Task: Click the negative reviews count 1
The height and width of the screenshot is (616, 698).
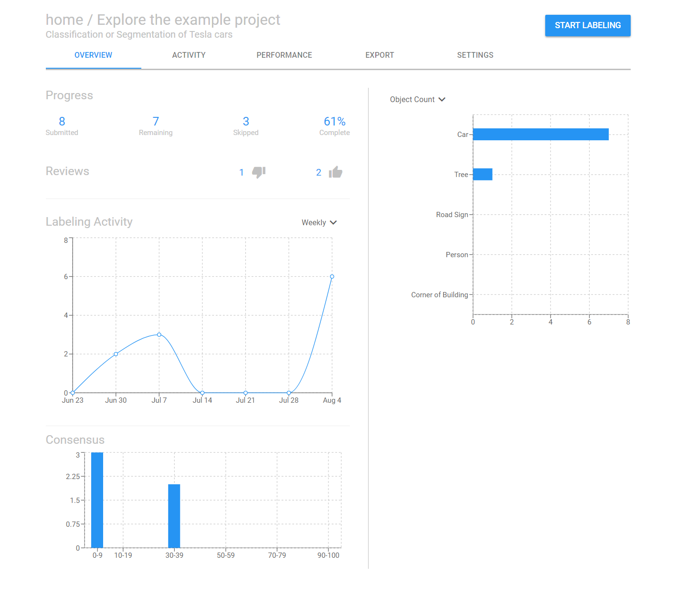Action: pyautogui.click(x=242, y=172)
